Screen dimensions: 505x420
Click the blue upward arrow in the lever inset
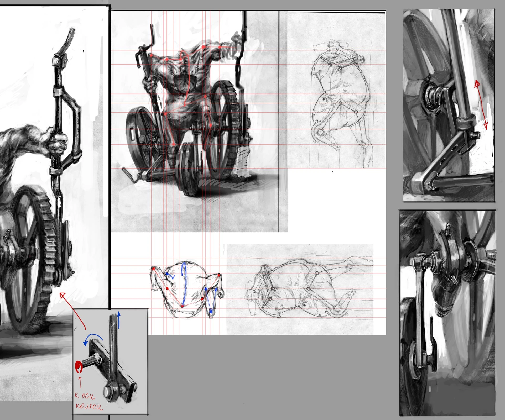[x=119, y=320]
